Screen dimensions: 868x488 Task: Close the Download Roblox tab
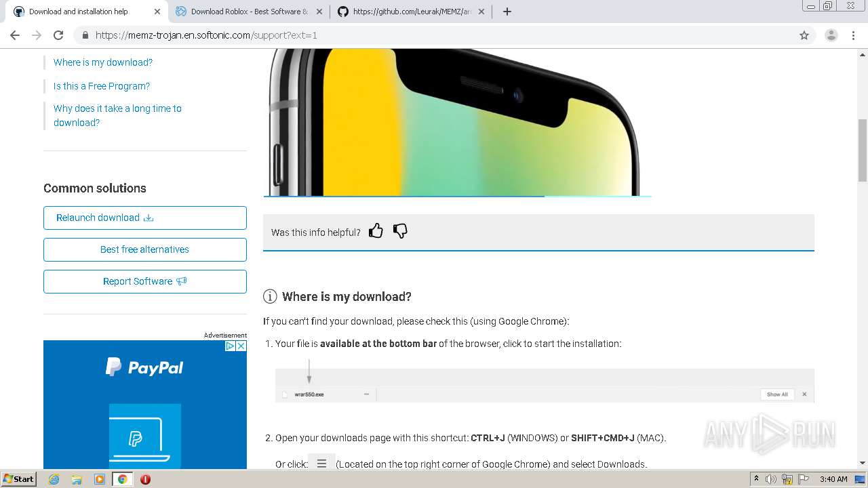click(319, 12)
